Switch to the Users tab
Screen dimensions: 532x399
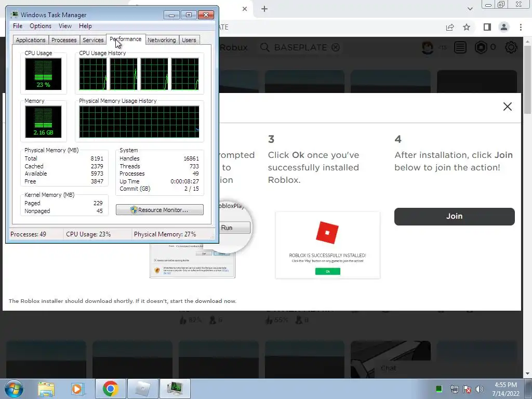(189, 40)
